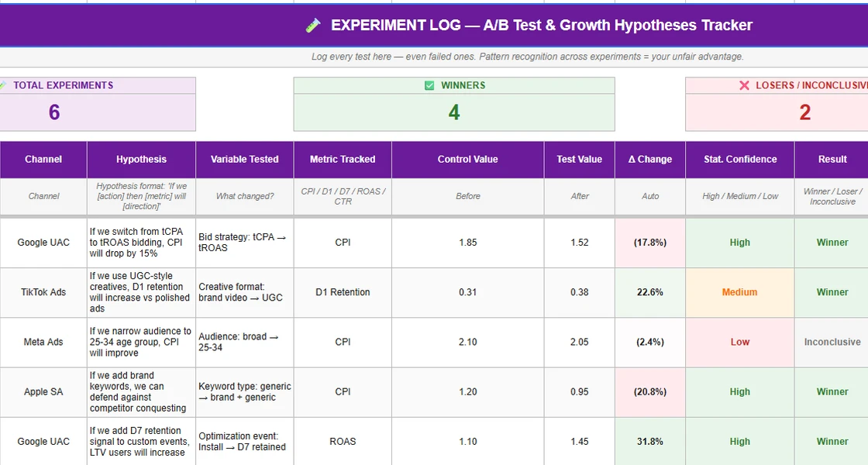Click the Stat. Confidence column header
Viewport: 868px width, 465px height.
tap(740, 160)
